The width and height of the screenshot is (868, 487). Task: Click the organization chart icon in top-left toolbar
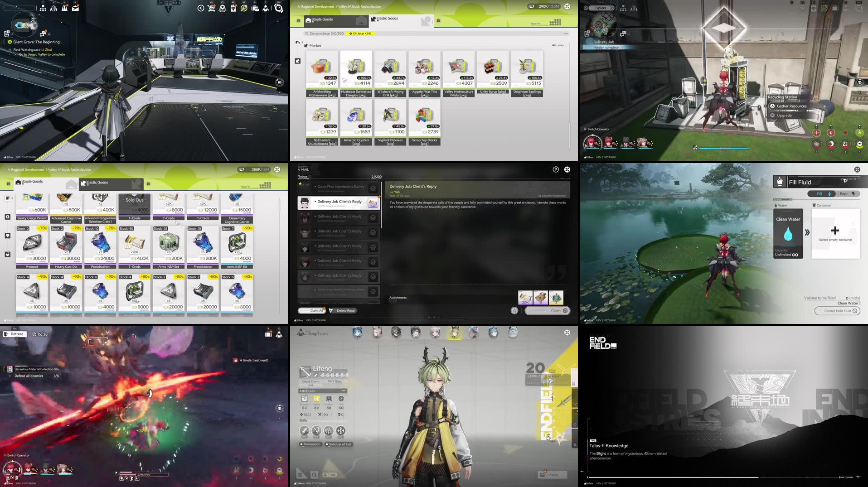tap(43, 9)
